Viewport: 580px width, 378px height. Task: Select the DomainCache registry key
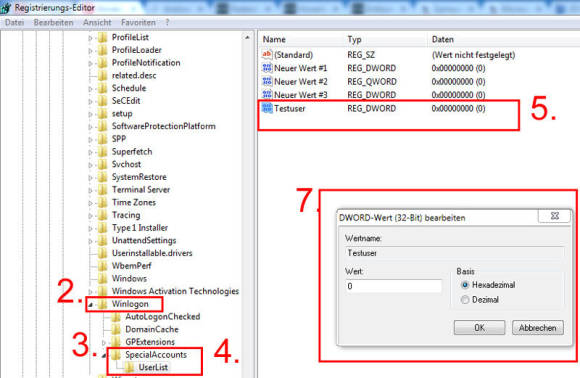pyautogui.click(x=152, y=329)
